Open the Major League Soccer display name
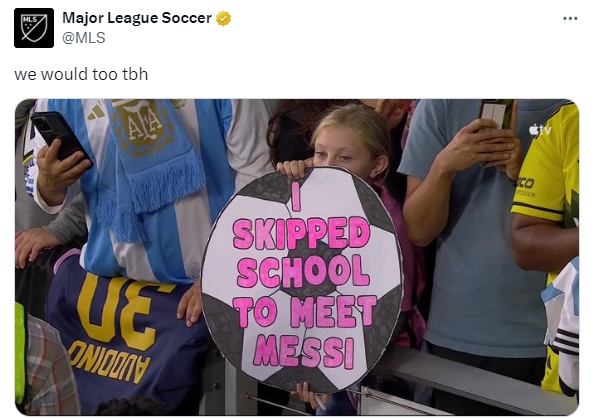This screenshot has height=418, width=596. pyautogui.click(x=137, y=18)
